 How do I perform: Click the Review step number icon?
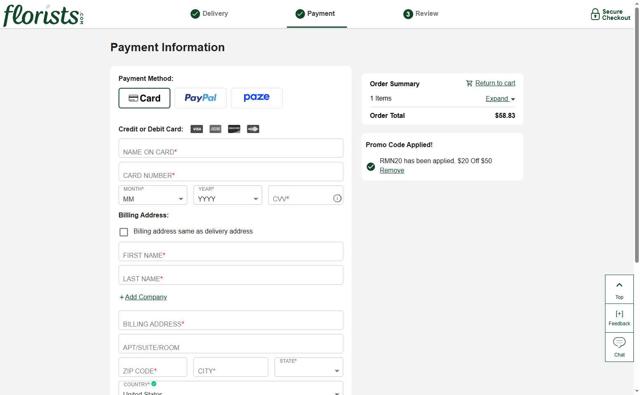click(x=408, y=14)
